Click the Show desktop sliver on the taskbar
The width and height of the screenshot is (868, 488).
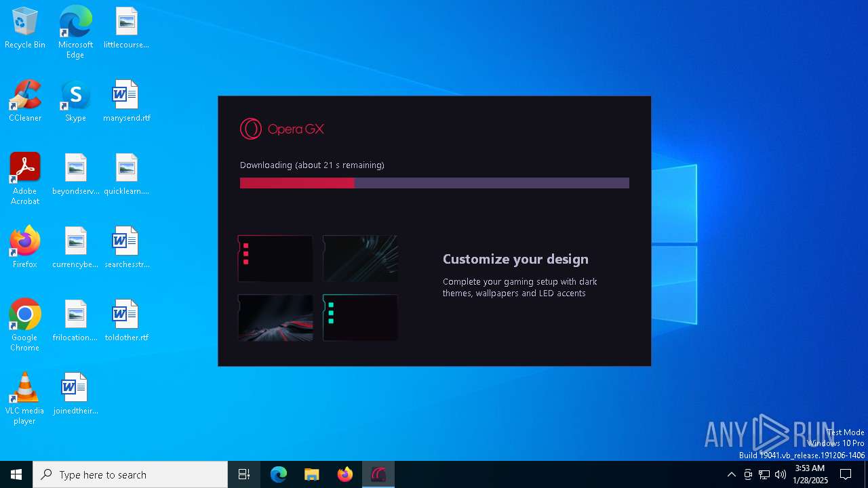click(866, 474)
